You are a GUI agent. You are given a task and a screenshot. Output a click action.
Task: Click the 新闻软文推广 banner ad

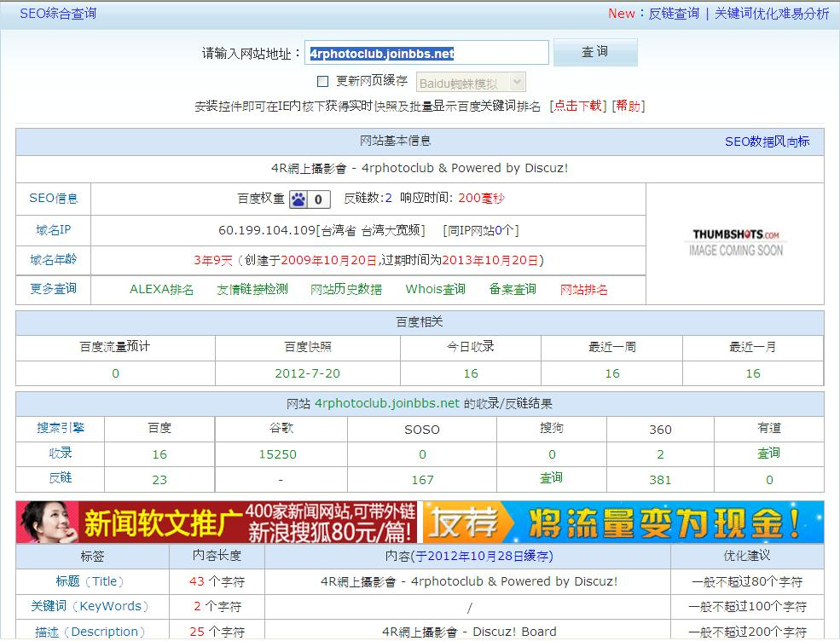pos(217,523)
